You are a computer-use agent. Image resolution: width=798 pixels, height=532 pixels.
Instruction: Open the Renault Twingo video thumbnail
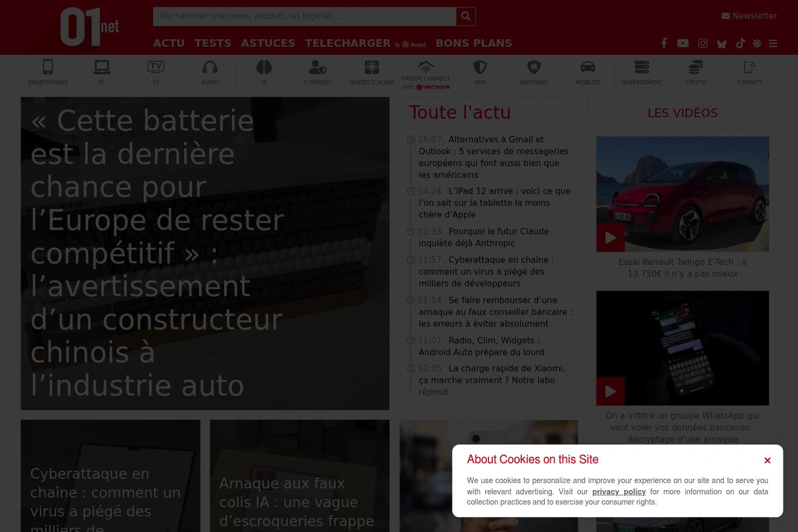click(682, 194)
